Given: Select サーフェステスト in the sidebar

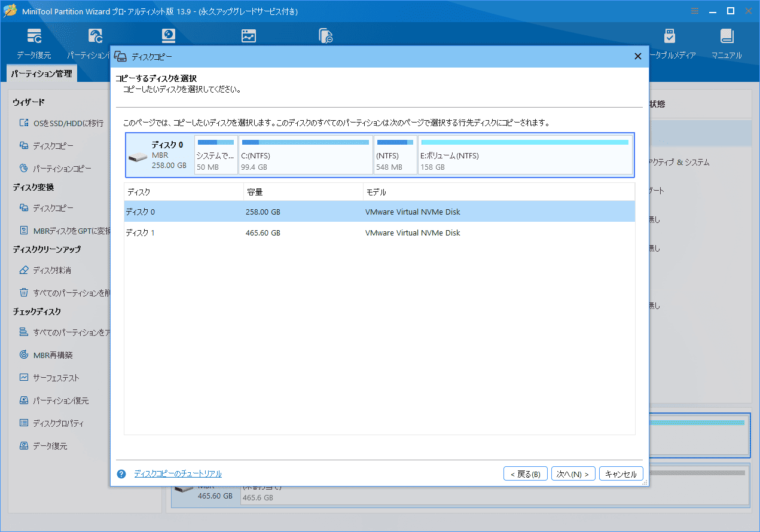Looking at the screenshot, I should (x=49, y=378).
